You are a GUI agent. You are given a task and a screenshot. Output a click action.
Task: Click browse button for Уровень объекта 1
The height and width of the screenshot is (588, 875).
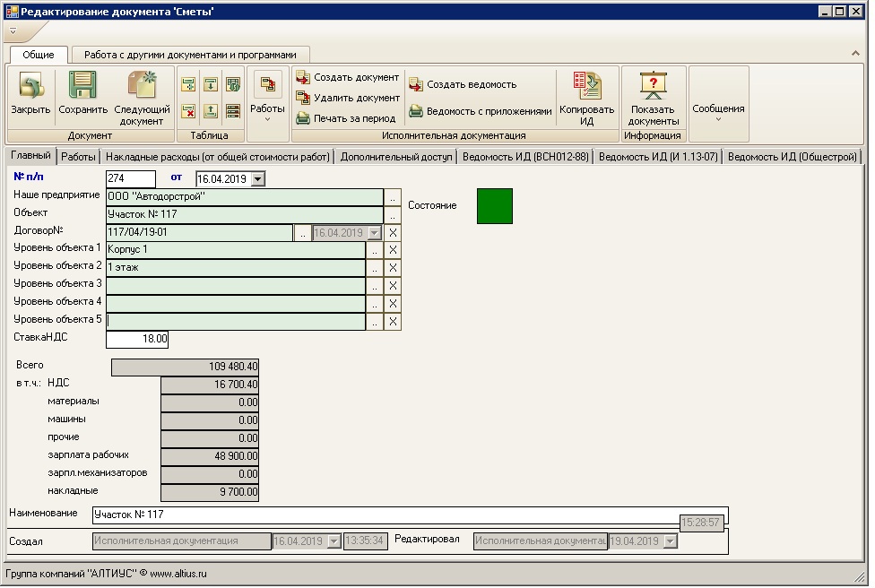[375, 250]
